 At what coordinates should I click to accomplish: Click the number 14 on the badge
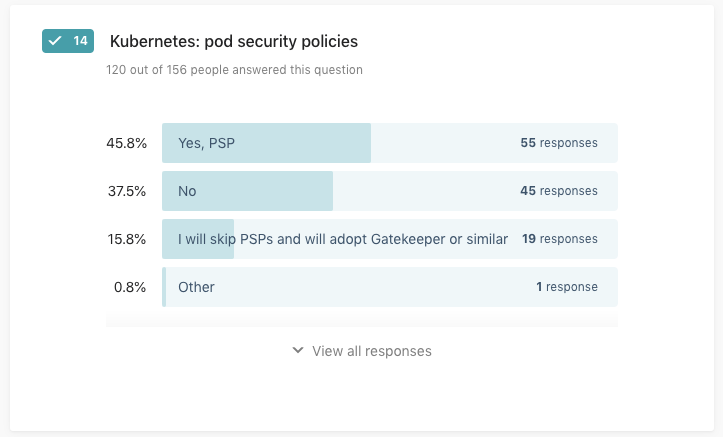[x=80, y=41]
